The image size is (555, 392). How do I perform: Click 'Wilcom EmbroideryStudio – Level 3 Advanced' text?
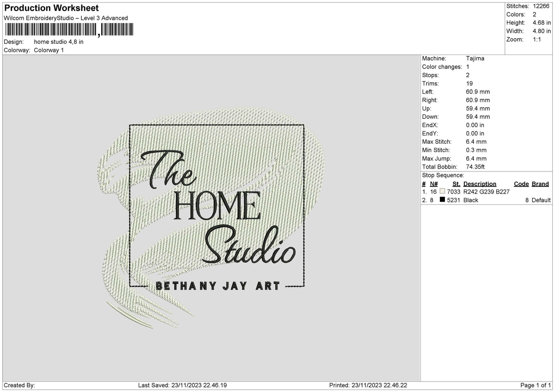pyautogui.click(x=66, y=18)
